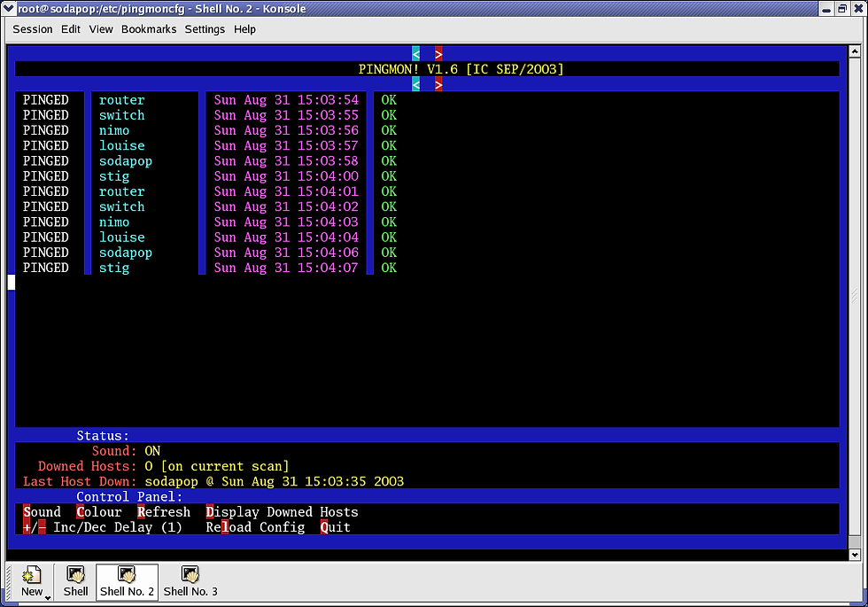
Task: Select the Shell No. 2 tab
Action: (127, 581)
